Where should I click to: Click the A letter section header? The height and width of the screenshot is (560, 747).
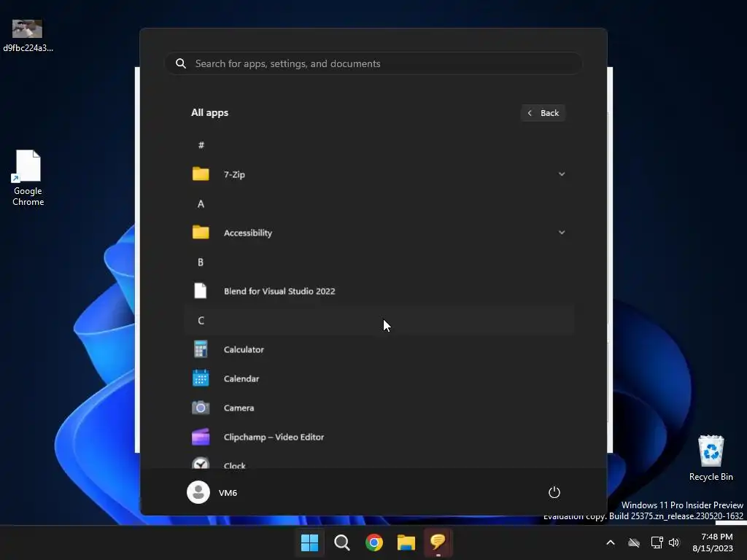(x=201, y=204)
